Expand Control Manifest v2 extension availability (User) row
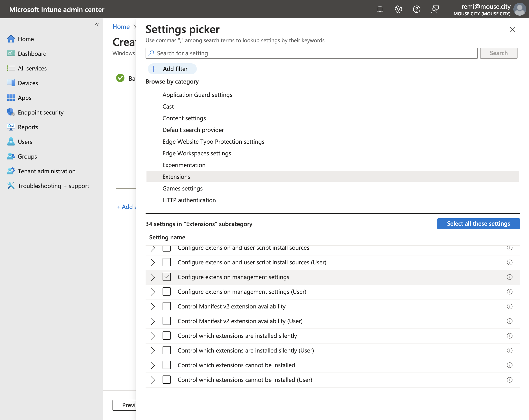529x420 pixels. (153, 321)
